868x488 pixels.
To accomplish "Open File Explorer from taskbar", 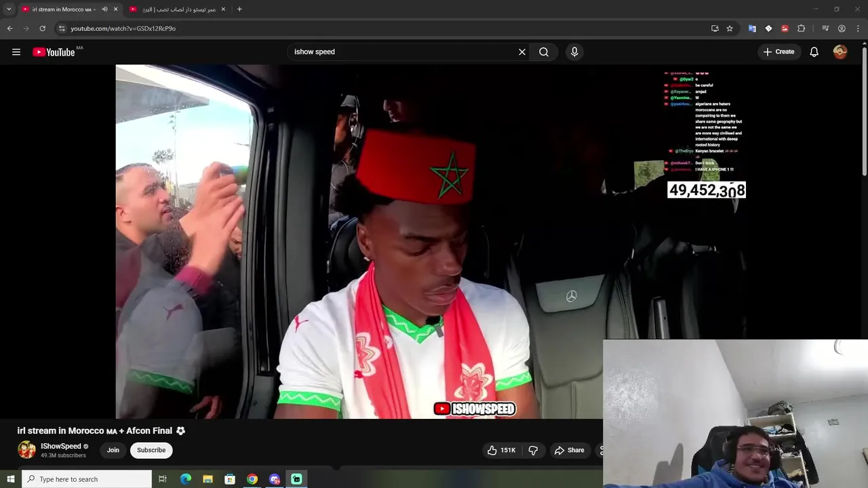I will click(208, 479).
